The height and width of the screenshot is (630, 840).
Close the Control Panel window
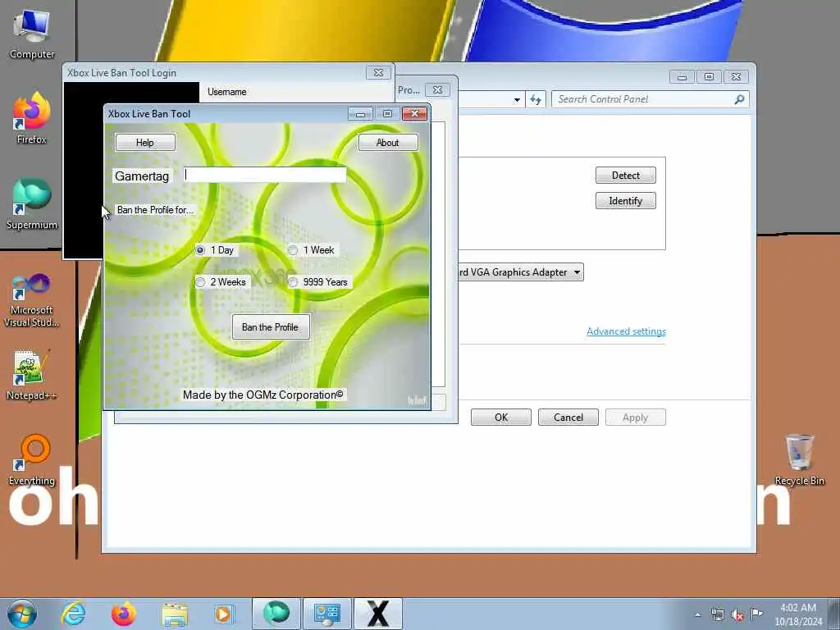tap(736, 76)
